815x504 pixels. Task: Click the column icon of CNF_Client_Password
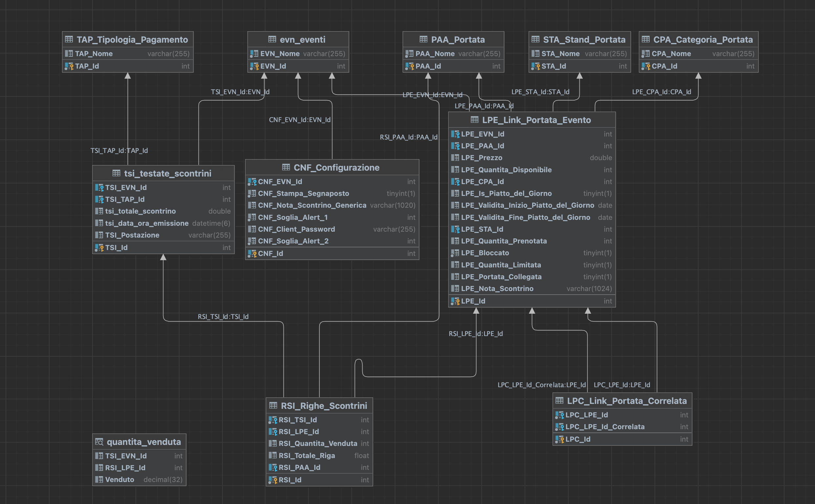(252, 229)
